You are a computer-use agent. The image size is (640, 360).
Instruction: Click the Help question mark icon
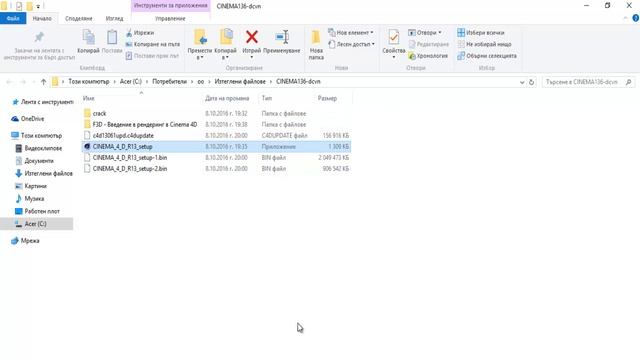(x=636, y=18)
